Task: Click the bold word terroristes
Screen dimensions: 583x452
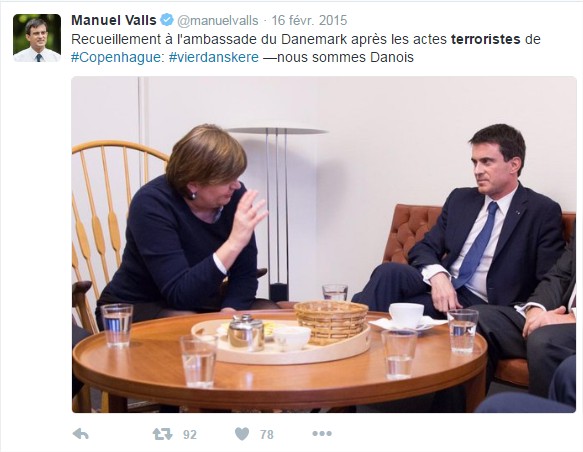Action: tap(486, 39)
